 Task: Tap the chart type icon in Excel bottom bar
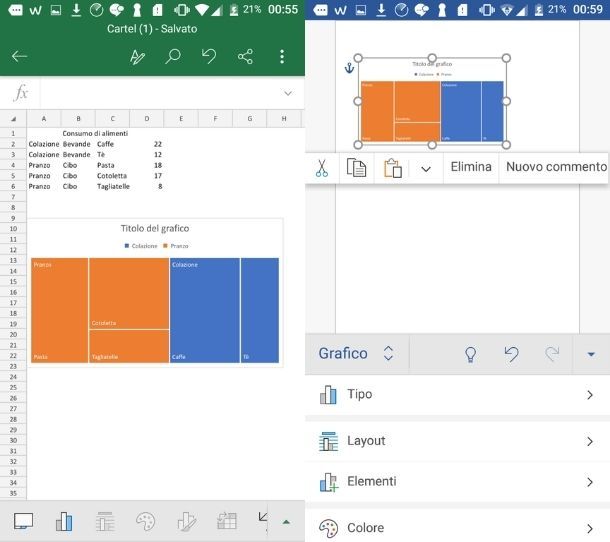click(64, 521)
